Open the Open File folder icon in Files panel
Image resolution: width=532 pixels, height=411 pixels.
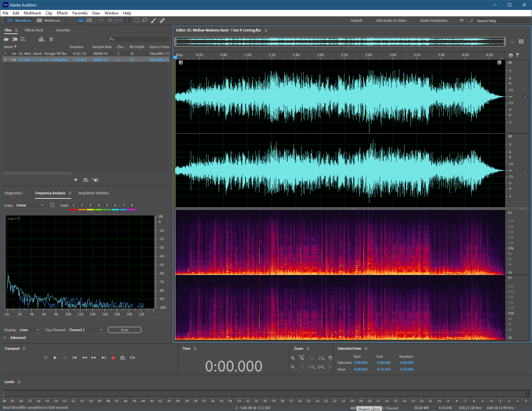pyautogui.click(x=6, y=39)
